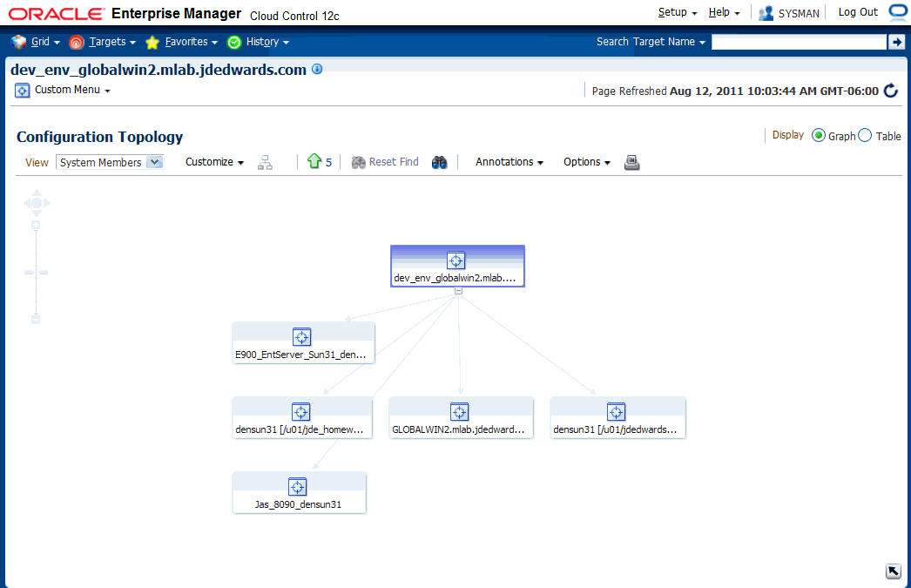Viewport: 911px width, 588px height.
Task: Click the SYSMAN user label
Action: tap(799, 13)
